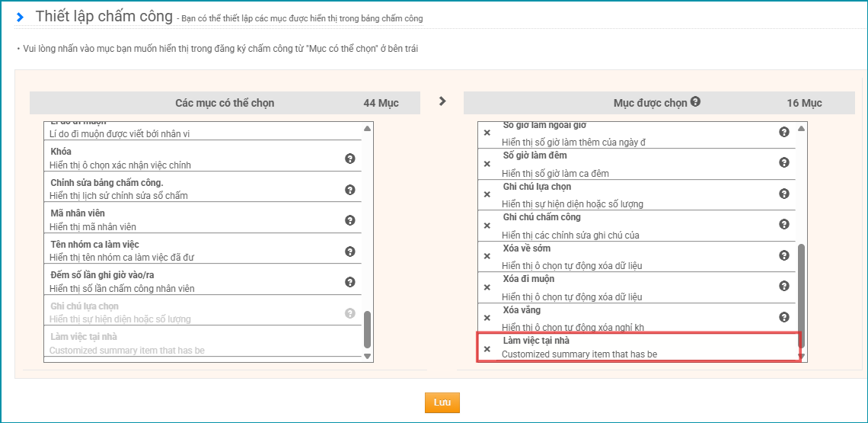
Task: Remove Số giờ làm đêm with its X icon
Action: click(x=487, y=163)
